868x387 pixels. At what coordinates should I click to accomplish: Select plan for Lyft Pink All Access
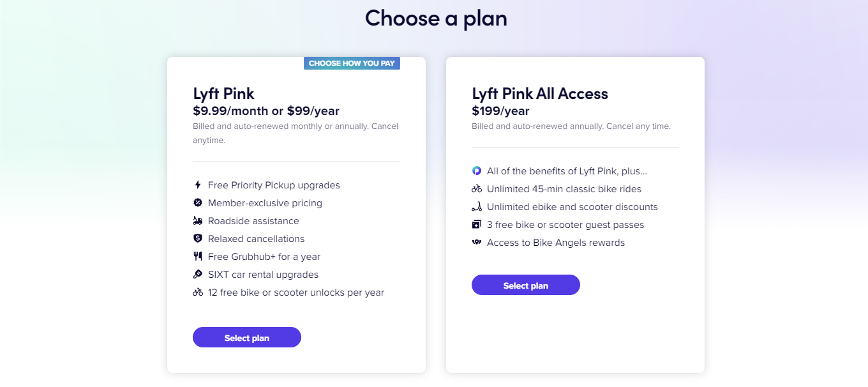[x=525, y=285]
